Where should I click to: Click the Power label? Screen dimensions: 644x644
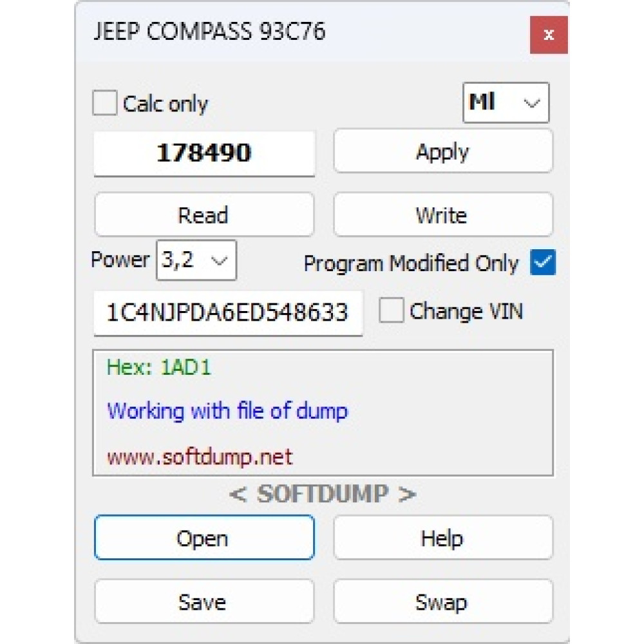120,260
